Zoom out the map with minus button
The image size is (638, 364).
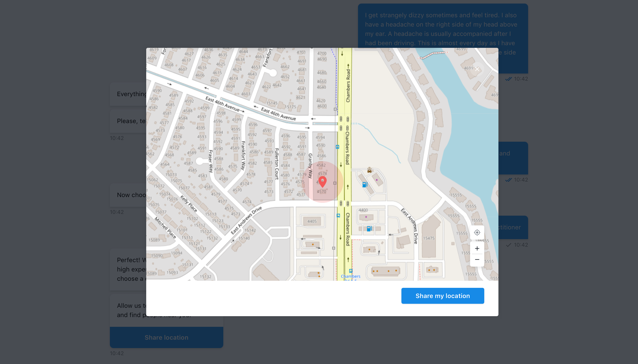click(x=477, y=259)
